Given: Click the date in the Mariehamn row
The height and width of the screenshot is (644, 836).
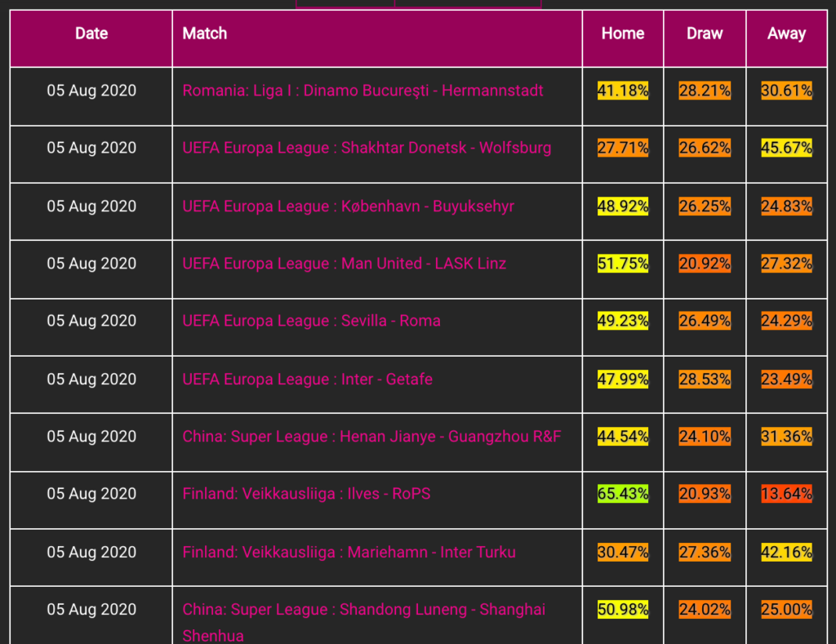Looking at the screenshot, I should click(91, 553).
